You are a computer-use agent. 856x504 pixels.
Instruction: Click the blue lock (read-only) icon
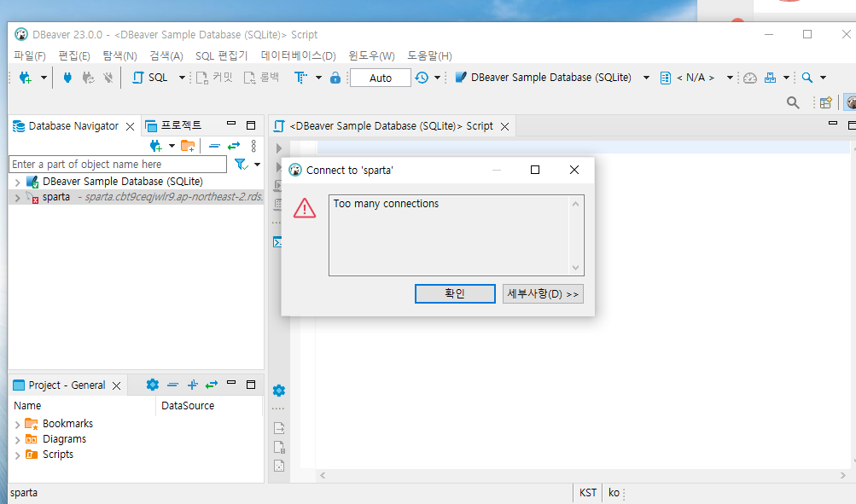coord(335,78)
